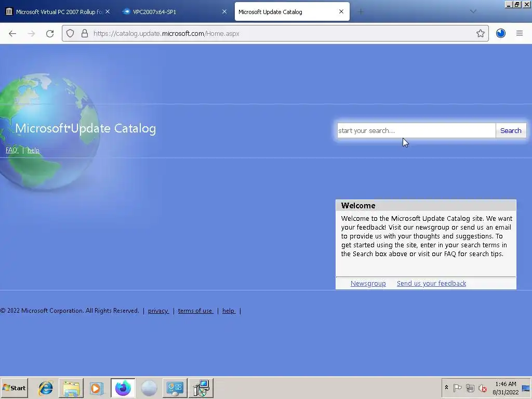This screenshot has height=399, width=532.
Task: Open the tracking protection shield icon
Action: (x=70, y=33)
